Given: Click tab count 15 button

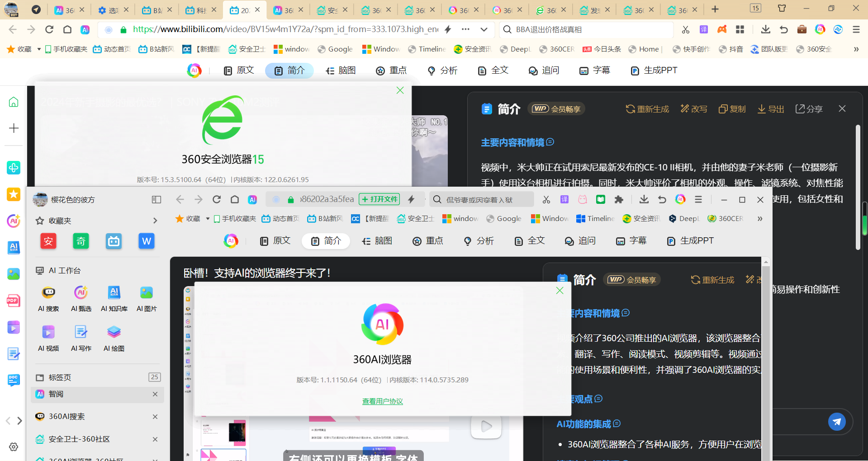Looking at the screenshot, I should click(755, 8).
